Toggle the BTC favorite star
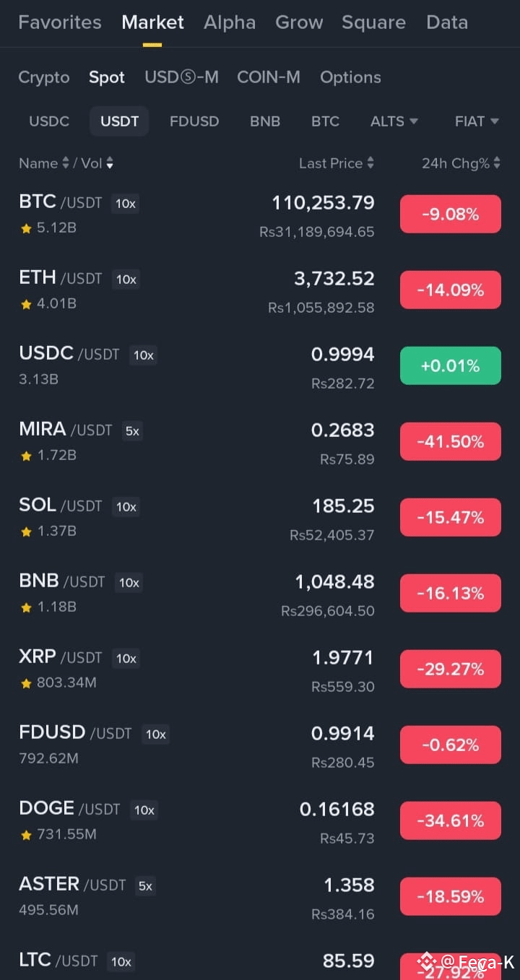Image resolution: width=520 pixels, height=980 pixels. [26, 228]
